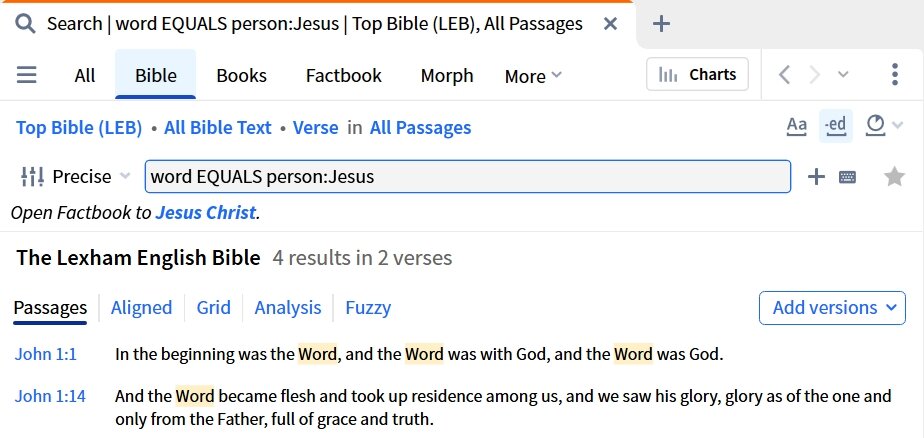Viewport: 924px width, 438px height.
Task: Mark the search as favorite with the star
Action: [895, 176]
